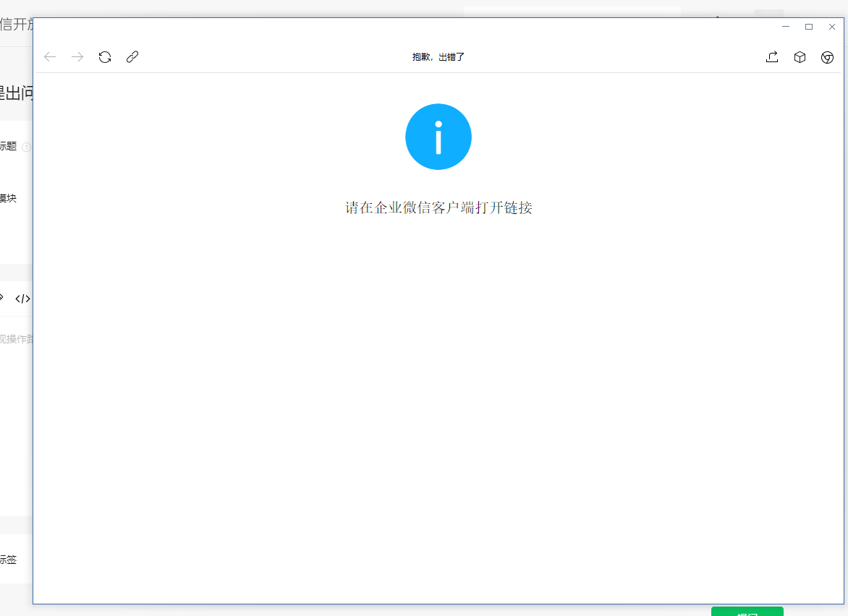
Task: Close the embedded browser window
Action: coord(832,27)
